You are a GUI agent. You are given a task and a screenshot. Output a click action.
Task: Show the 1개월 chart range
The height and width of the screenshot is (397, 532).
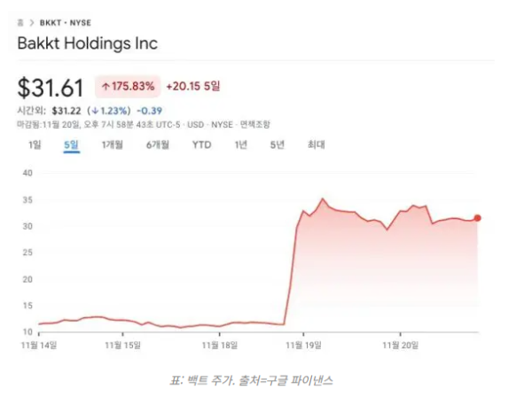[x=113, y=144]
